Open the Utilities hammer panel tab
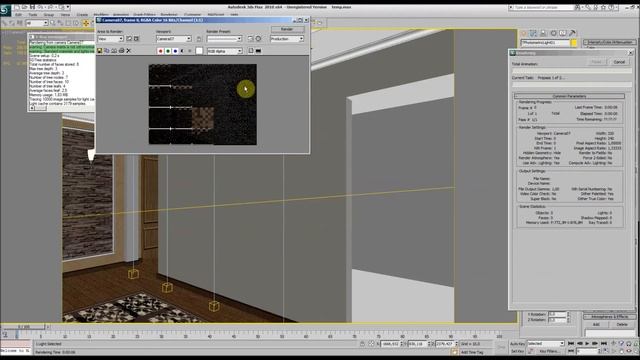 pos(573,33)
